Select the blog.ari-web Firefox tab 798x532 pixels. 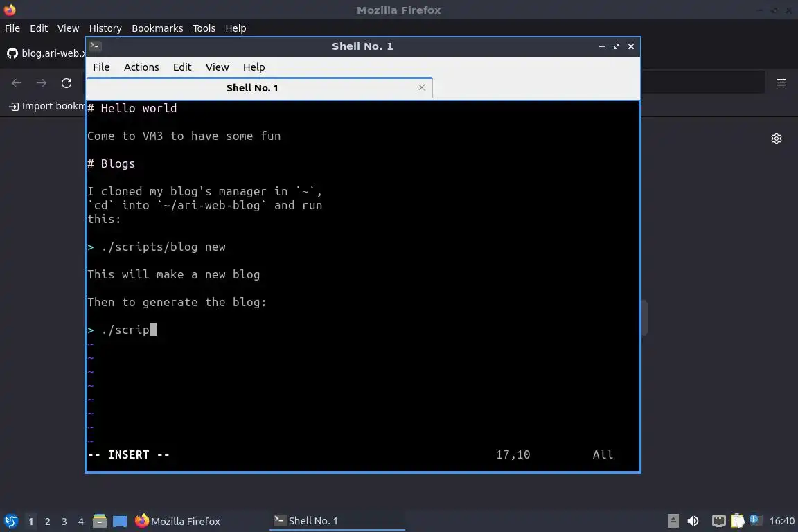pyautogui.click(x=45, y=53)
